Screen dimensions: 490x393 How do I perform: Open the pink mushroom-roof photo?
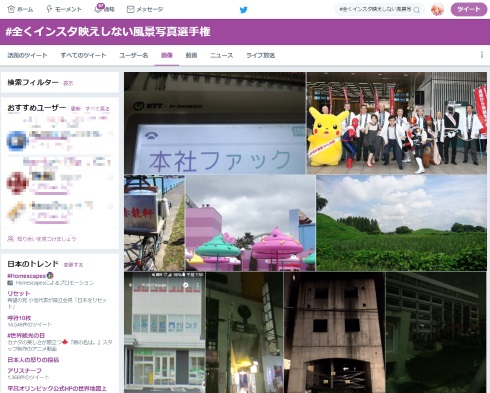(x=250, y=223)
